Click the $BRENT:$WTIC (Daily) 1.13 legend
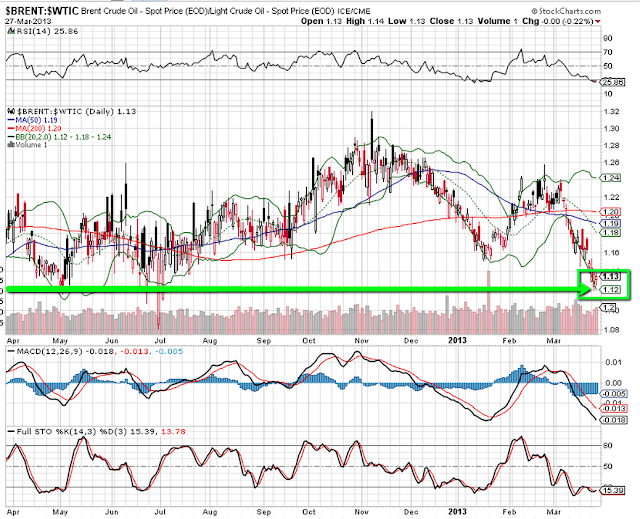This screenshot has width=640, height=519. (76, 111)
